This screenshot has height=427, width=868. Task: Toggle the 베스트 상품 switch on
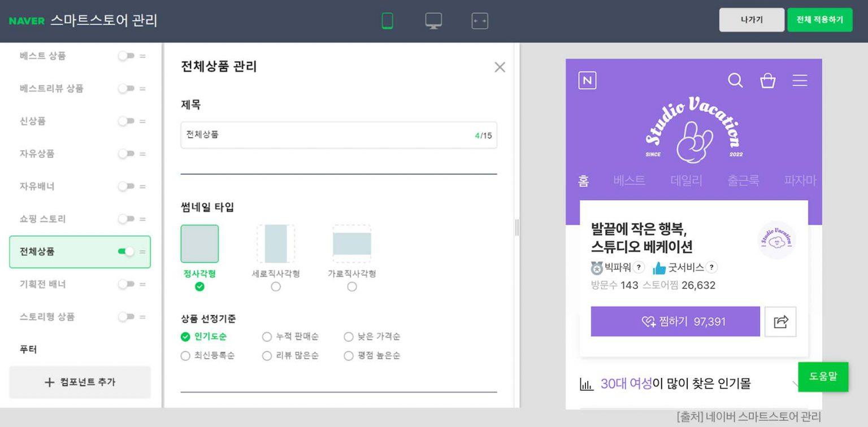[126, 56]
